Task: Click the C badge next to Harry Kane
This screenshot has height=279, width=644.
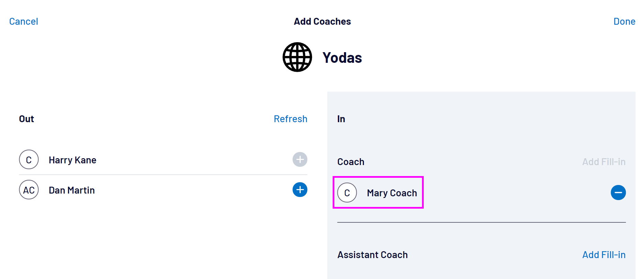Action: (29, 160)
